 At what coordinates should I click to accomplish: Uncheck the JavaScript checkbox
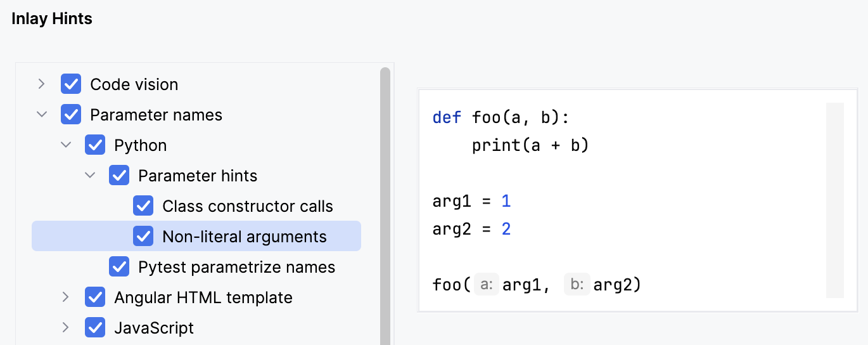coord(95,328)
